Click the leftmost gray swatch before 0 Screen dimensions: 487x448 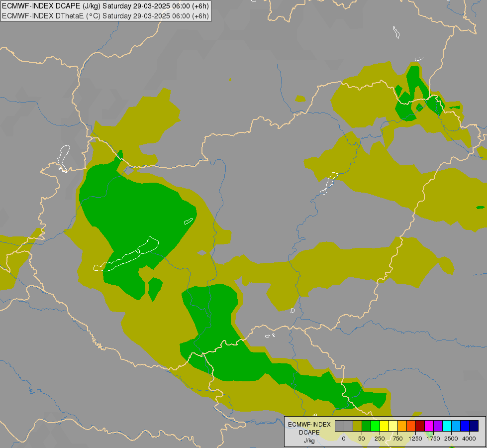pyautogui.click(x=339, y=426)
